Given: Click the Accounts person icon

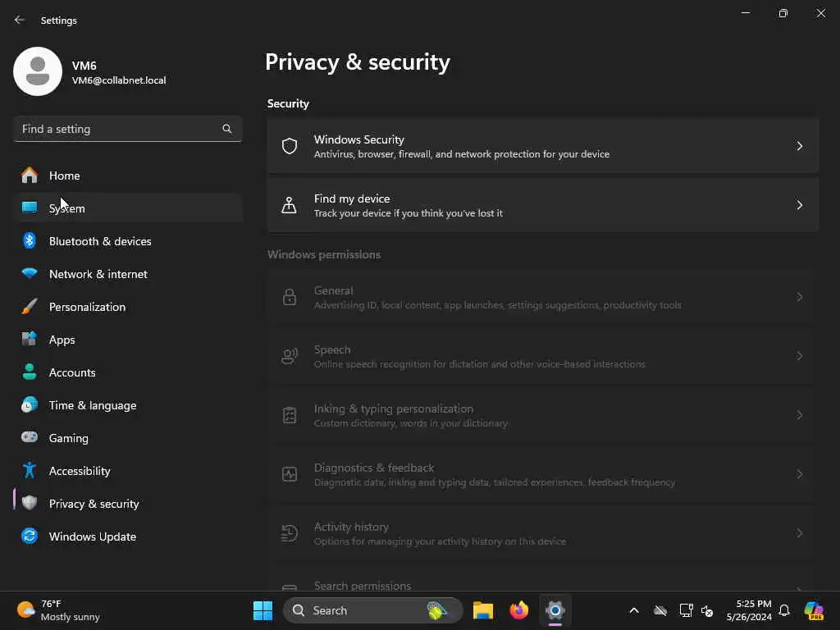Looking at the screenshot, I should point(30,372).
